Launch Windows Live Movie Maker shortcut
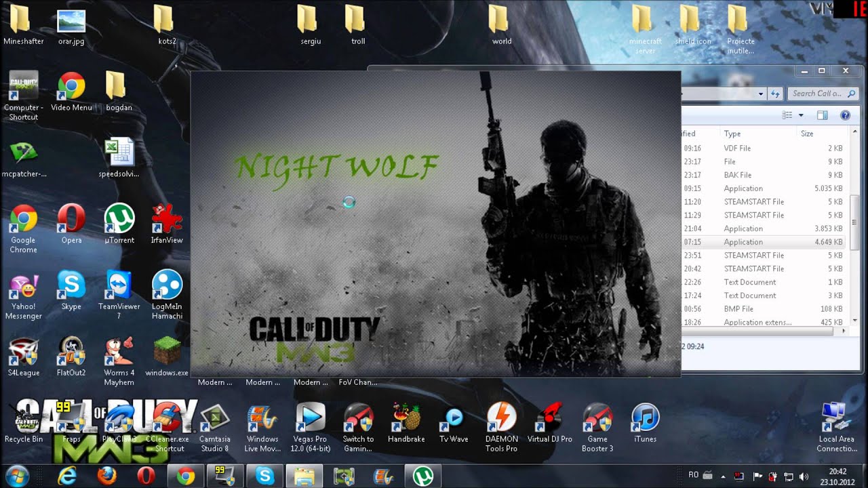Screen dimensions: 868x488 [x=262, y=428]
